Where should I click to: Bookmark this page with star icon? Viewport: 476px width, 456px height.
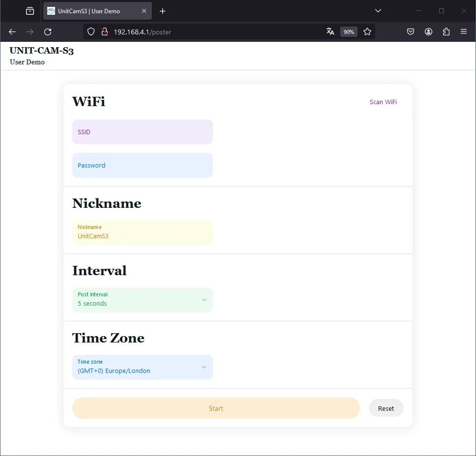pyautogui.click(x=367, y=32)
